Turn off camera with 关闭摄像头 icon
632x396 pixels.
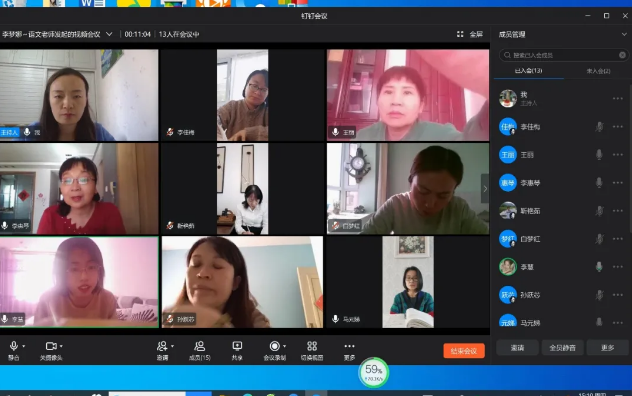tap(51, 346)
